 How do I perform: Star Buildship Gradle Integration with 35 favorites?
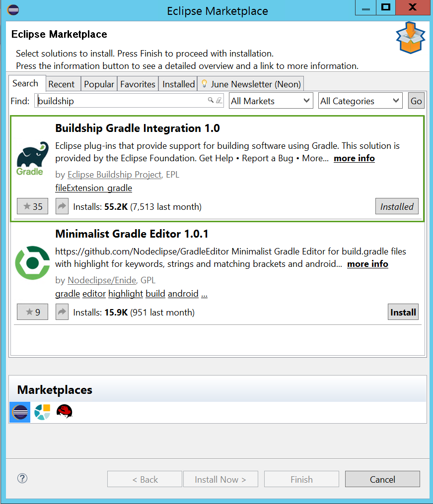click(x=32, y=206)
